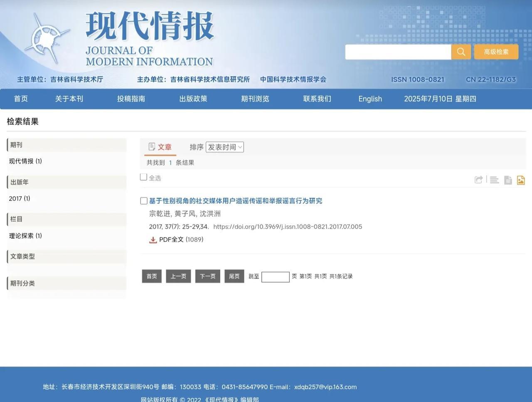Click the 下一页 pagination button
This screenshot has width=532, height=402.
pyautogui.click(x=208, y=276)
